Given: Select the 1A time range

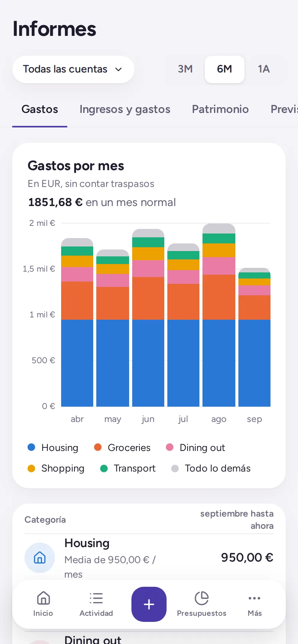Looking at the screenshot, I should pyautogui.click(x=264, y=69).
